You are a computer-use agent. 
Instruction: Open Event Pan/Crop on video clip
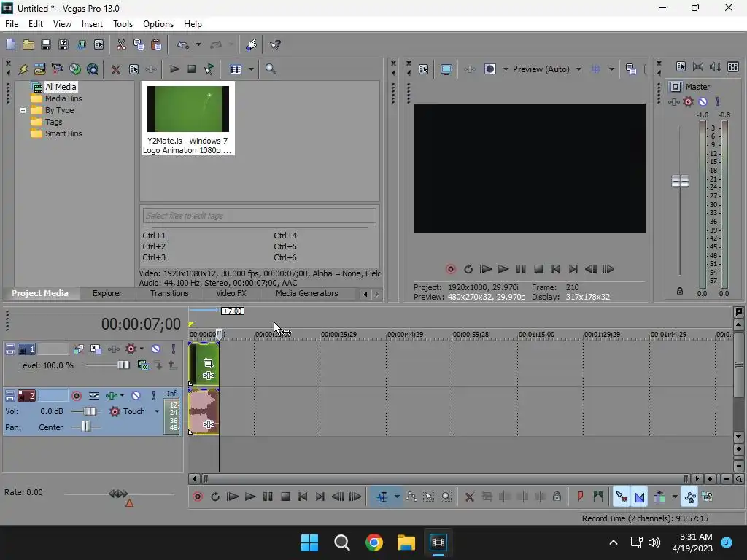tap(208, 363)
